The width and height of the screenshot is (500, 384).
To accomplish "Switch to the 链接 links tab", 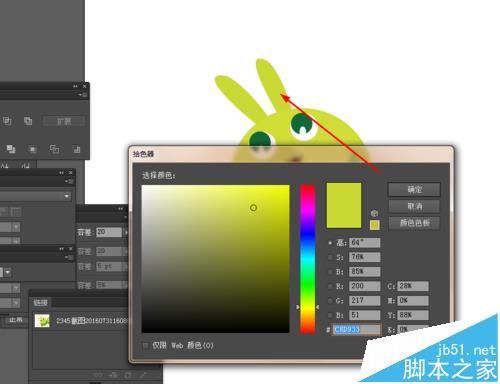I will [x=40, y=303].
